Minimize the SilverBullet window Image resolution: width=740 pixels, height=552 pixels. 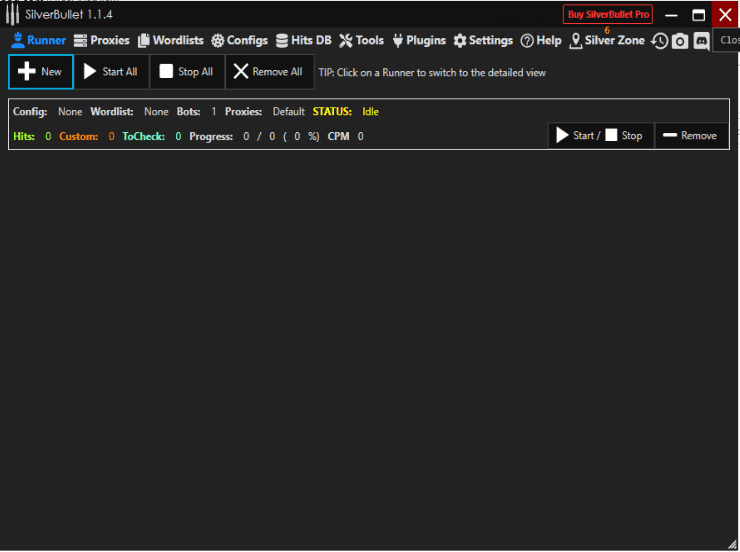point(671,15)
